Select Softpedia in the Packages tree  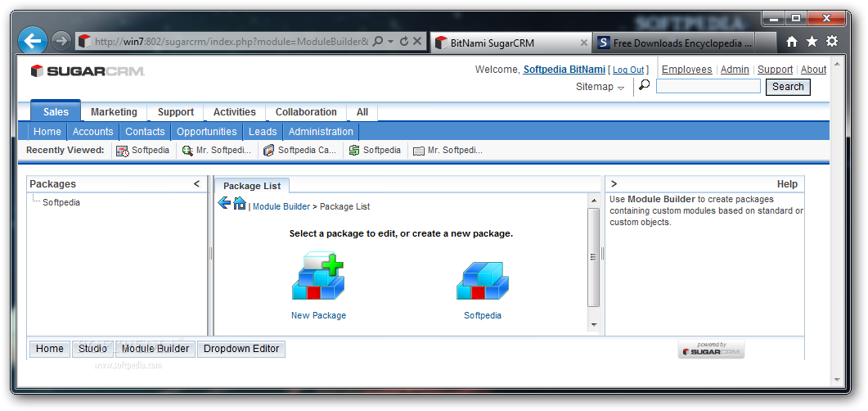click(x=61, y=203)
